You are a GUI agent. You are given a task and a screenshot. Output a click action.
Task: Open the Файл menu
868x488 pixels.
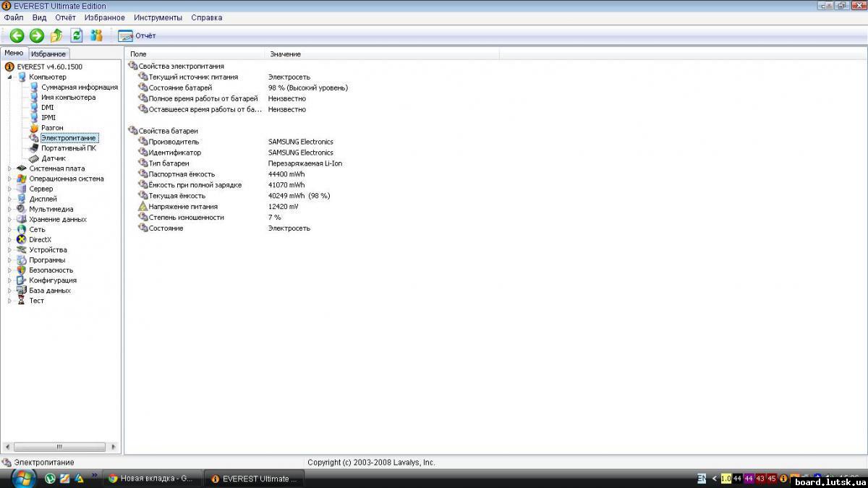13,17
